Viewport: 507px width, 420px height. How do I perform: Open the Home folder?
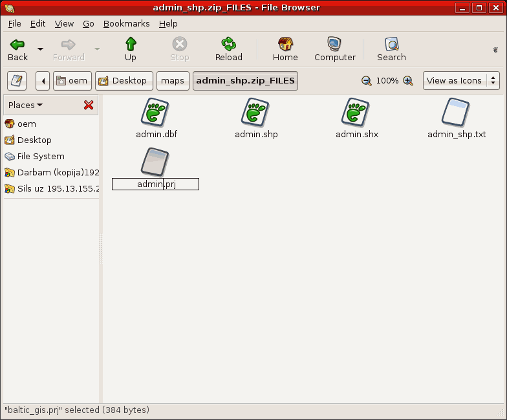tap(285, 49)
